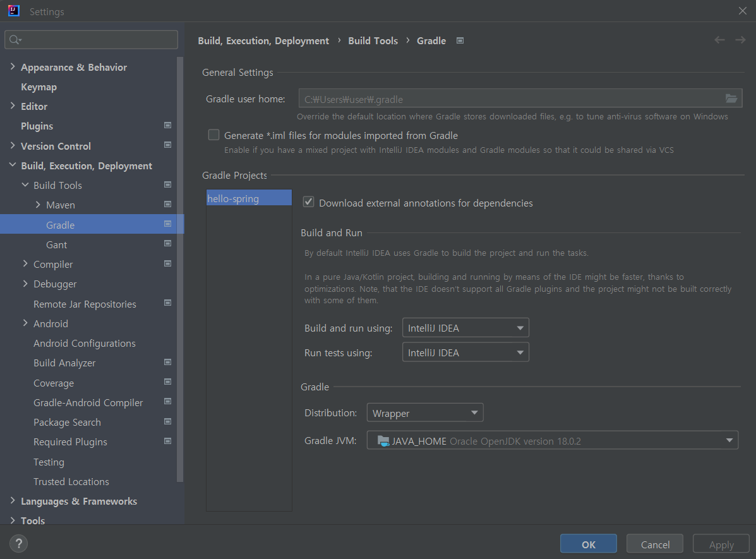The width and height of the screenshot is (756, 559).
Task: Open the Build and run using dropdown
Action: (x=465, y=328)
